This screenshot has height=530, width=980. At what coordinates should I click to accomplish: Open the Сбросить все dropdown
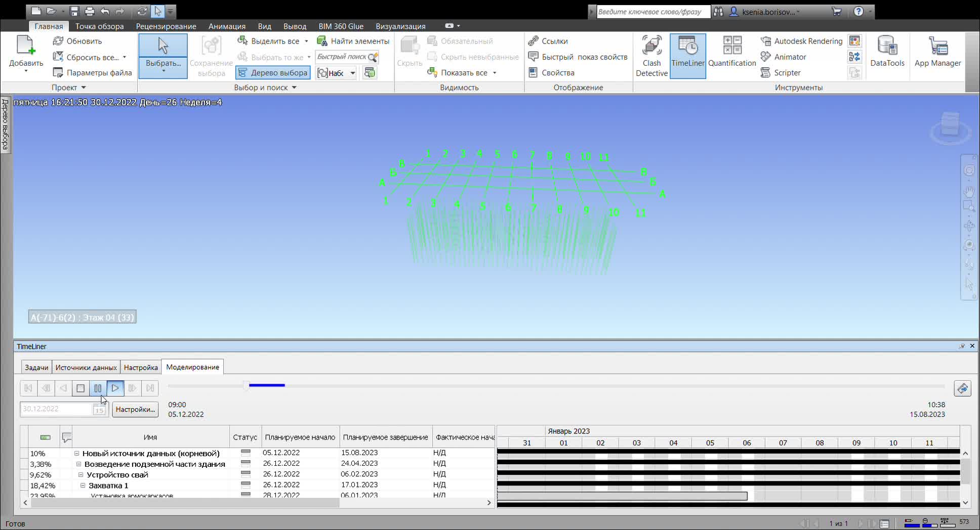click(x=124, y=57)
